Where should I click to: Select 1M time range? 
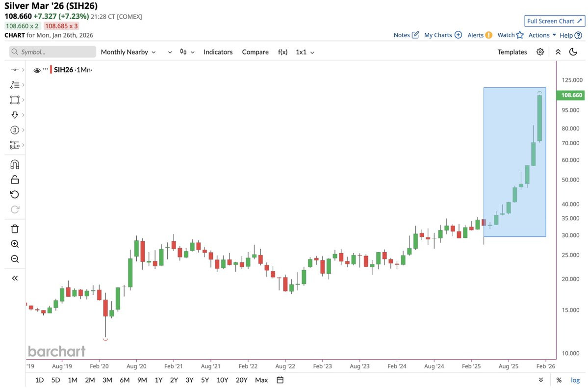coord(73,380)
